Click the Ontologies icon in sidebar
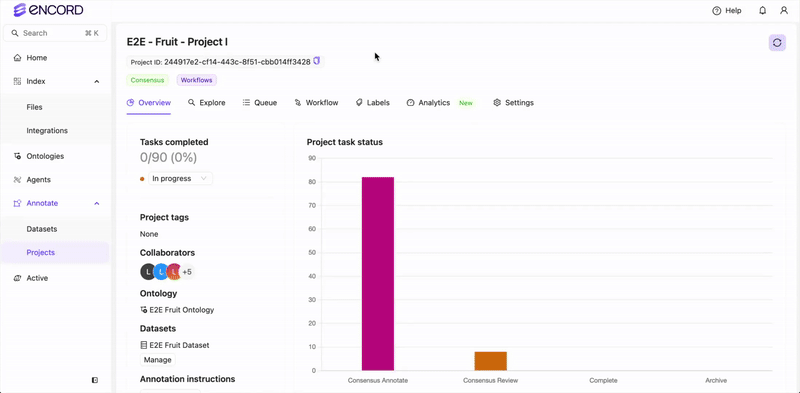The image size is (800, 393). click(x=17, y=156)
